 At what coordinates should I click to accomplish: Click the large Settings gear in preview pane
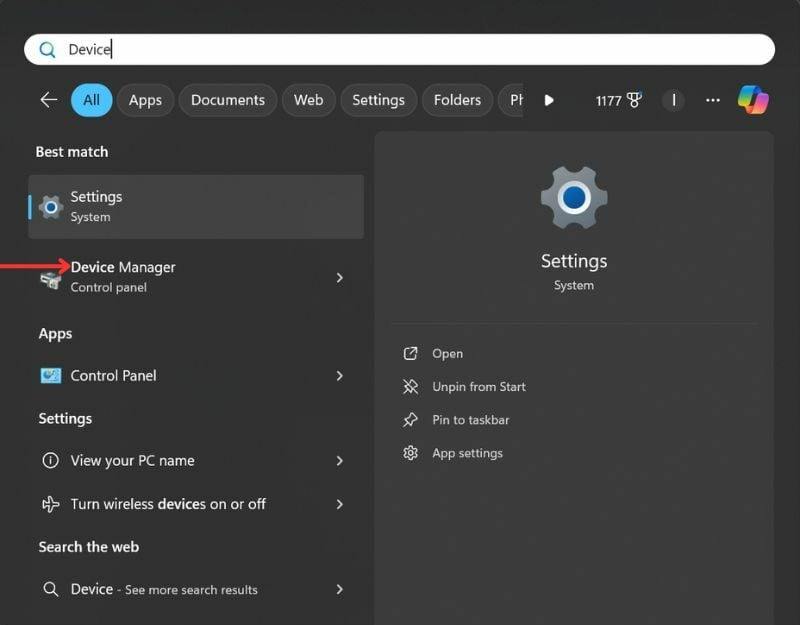pyautogui.click(x=574, y=197)
